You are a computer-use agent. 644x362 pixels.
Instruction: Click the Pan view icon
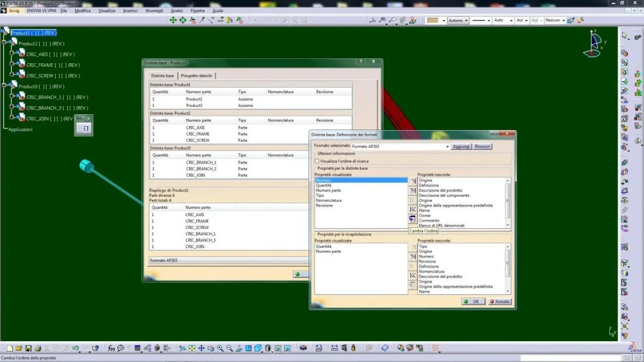(x=201, y=348)
